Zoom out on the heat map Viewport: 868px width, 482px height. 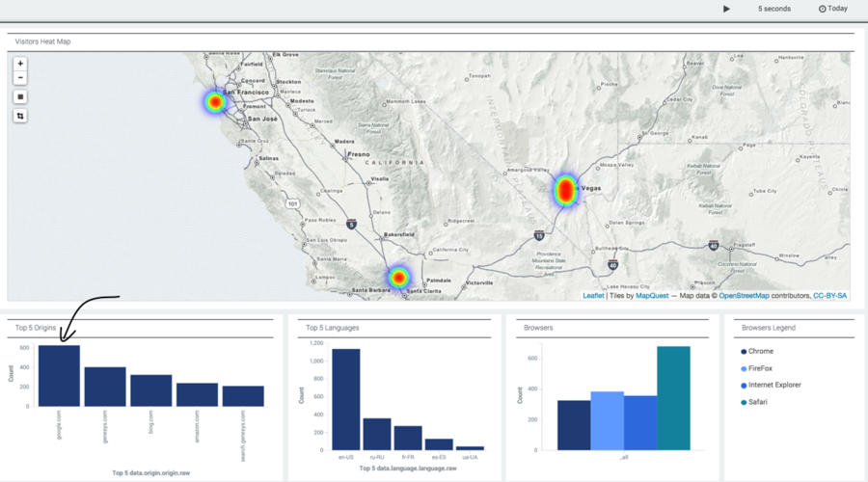click(x=20, y=77)
